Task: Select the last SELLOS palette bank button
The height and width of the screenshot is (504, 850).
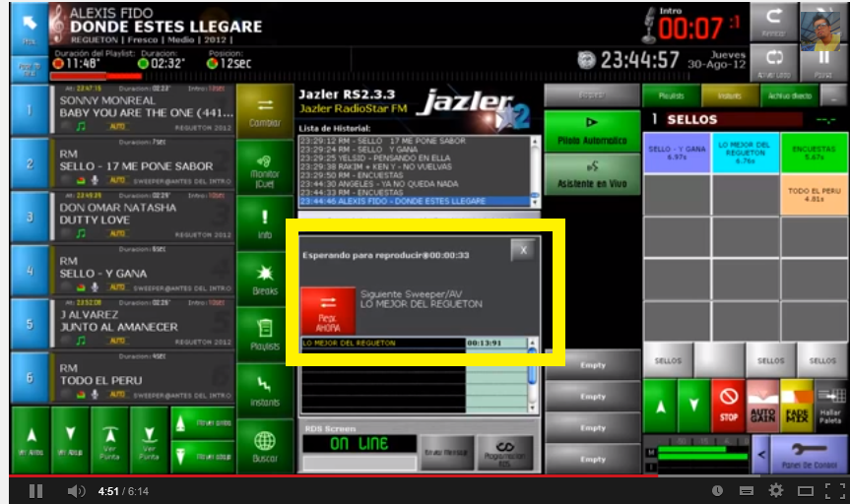Action: click(822, 360)
